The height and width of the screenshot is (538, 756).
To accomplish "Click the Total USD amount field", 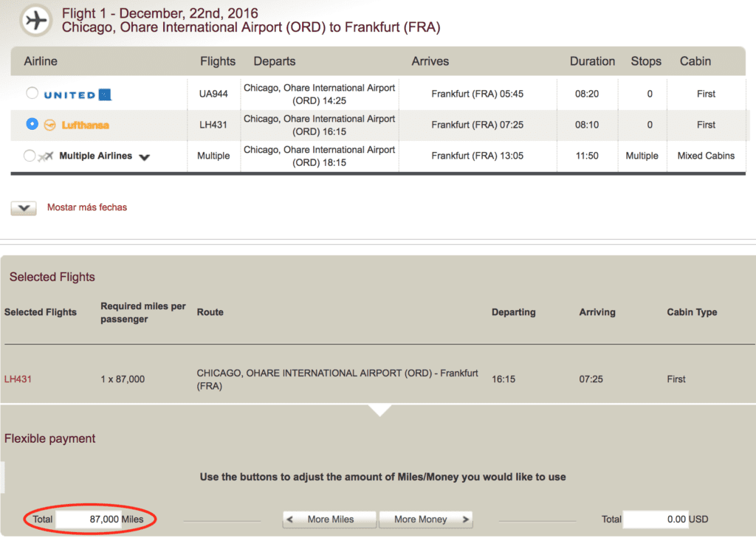I will click(656, 520).
